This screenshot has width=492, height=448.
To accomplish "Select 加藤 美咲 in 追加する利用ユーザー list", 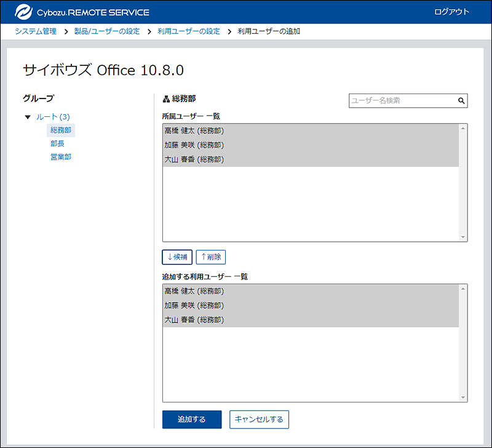I will coord(311,305).
